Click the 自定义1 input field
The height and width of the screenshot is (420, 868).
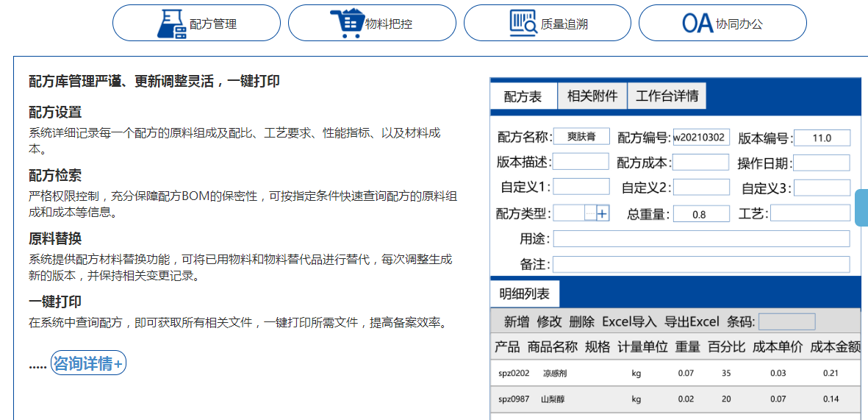tap(581, 187)
